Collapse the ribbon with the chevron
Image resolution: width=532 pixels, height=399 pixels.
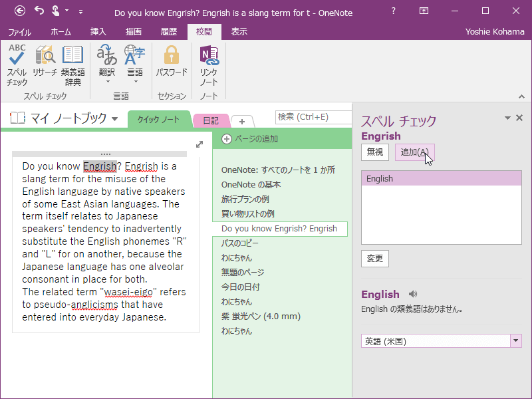click(521, 96)
